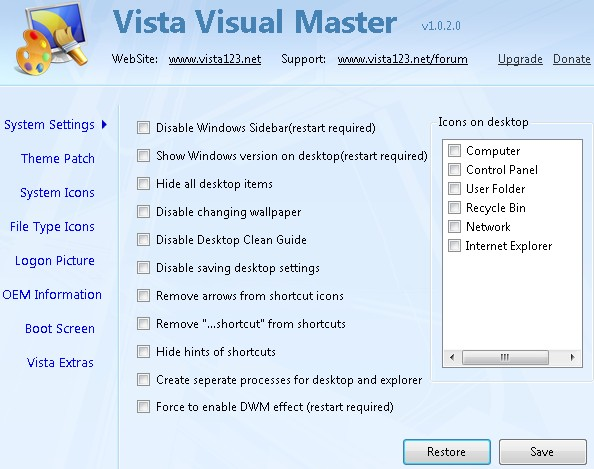This screenshot has width=594, height=469.
Task: Check Hide hints of shortcuts
Action: [143, 352]
